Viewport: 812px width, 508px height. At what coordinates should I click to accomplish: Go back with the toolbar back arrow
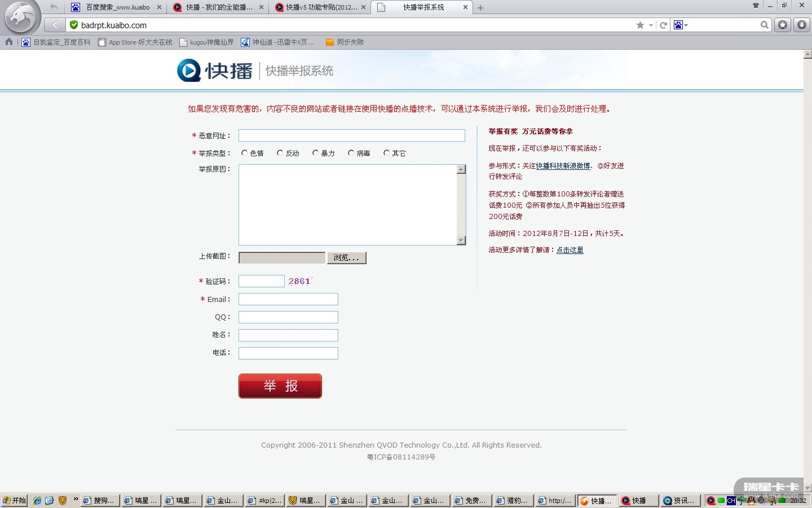(55, 25)
